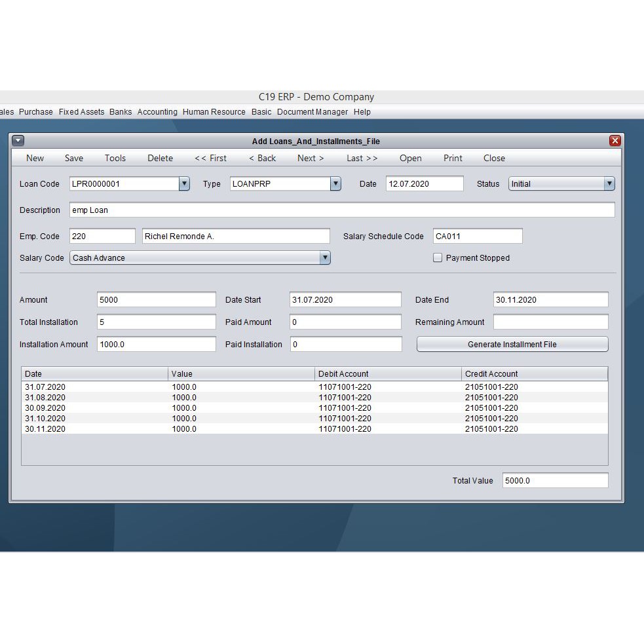
Task: Expand the Loan Code dropdown
Action: pos(184,183)
